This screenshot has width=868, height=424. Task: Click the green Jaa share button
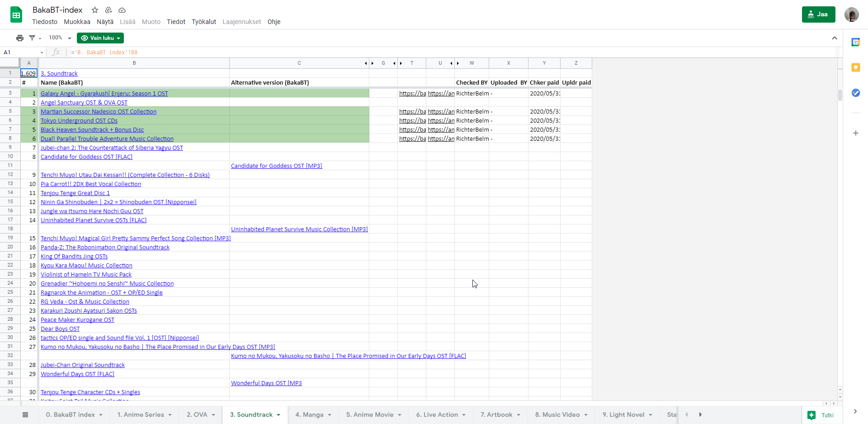coord(818,14)
